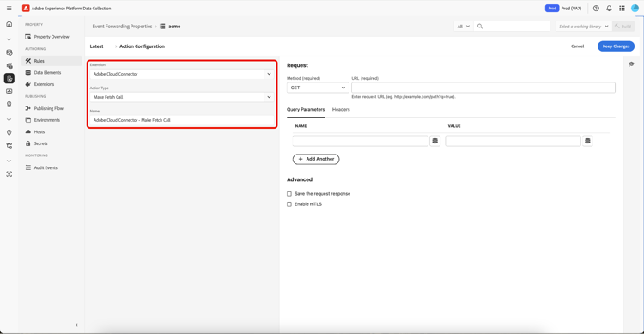Click the Latest breadcrumb link
644x334 pixels.
[x=96, y=46]
